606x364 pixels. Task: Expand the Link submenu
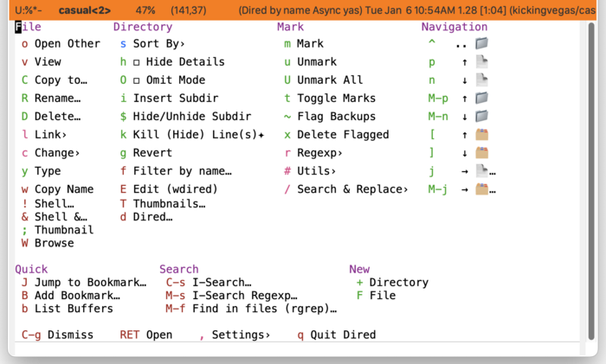click(50, 134)
